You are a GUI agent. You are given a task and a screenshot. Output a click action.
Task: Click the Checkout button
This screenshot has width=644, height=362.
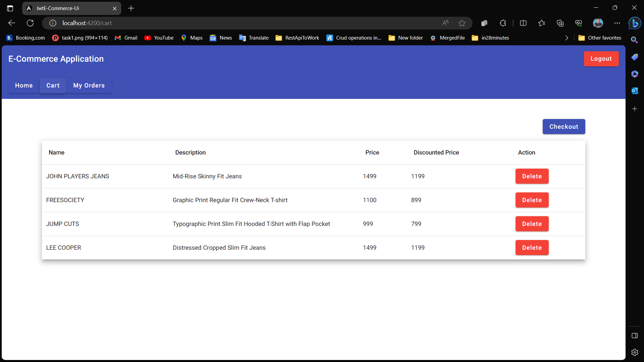(563, 126)
